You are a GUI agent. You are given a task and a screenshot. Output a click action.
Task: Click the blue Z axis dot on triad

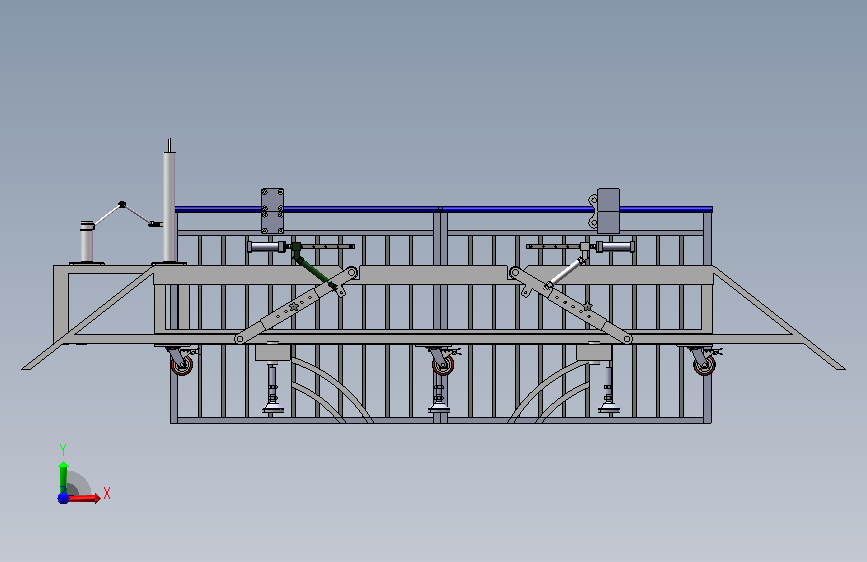click(63, 498)
